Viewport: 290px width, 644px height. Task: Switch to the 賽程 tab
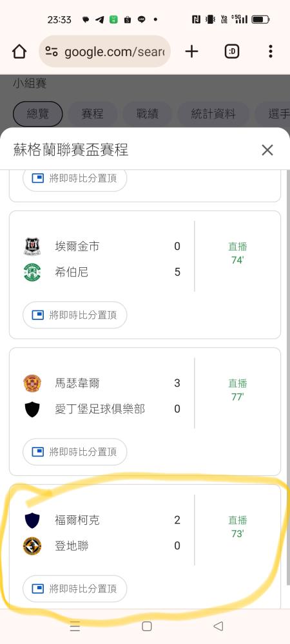tap(92, 114)
